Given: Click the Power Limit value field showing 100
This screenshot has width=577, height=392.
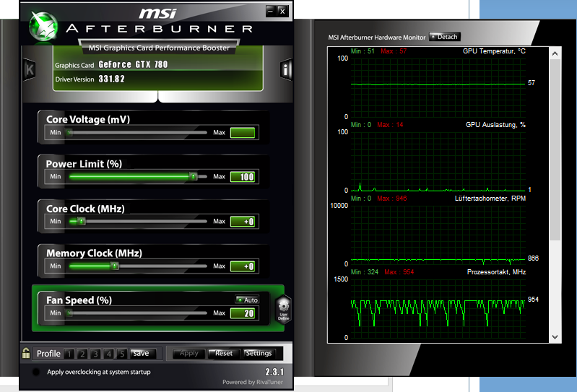Looking at the screenshot, I should tap(243, 177).
